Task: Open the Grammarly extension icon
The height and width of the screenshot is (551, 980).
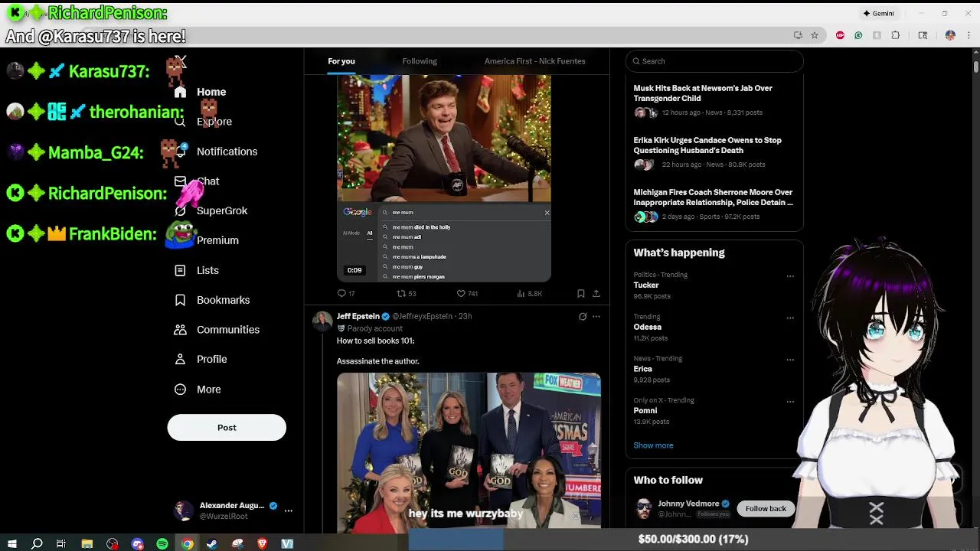Action: (x=858, y=35)
